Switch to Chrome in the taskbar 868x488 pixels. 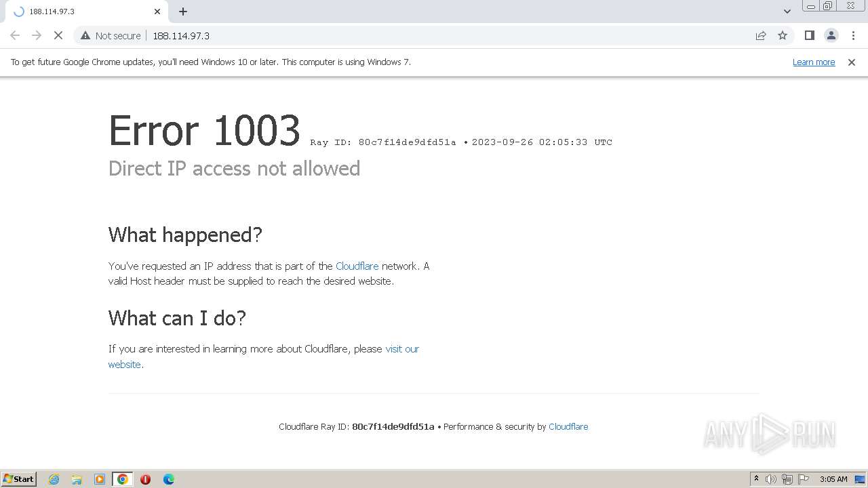123,479
